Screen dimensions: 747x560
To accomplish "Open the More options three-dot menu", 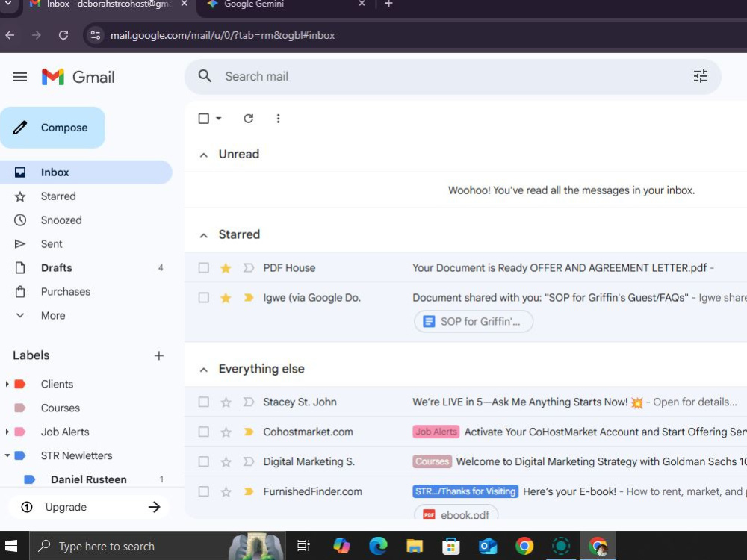I will [278, 119].
